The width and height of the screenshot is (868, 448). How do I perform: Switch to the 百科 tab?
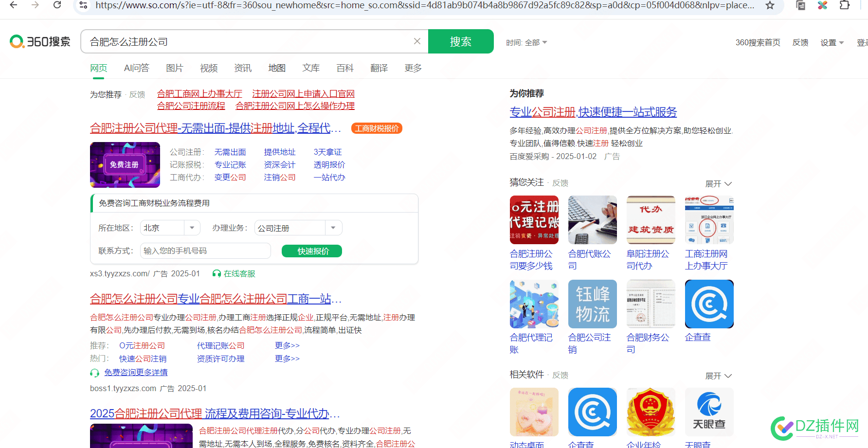(345, 68)
